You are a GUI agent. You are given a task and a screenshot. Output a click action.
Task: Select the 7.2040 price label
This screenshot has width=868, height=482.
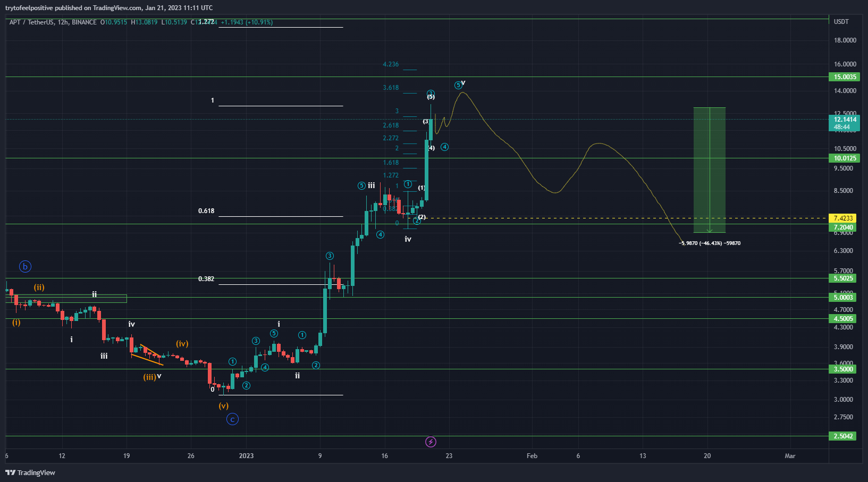tap(843, 227)
